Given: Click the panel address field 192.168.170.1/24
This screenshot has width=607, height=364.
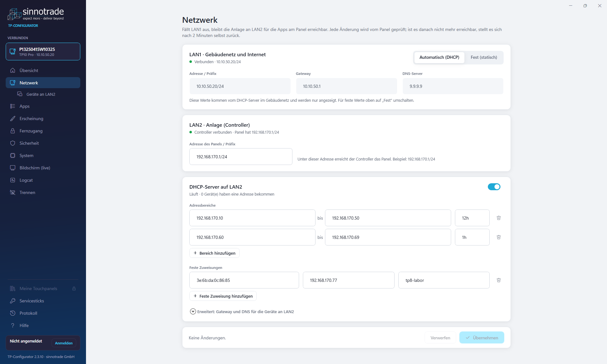Looking at the screenshot, I should tap(241, 157).
